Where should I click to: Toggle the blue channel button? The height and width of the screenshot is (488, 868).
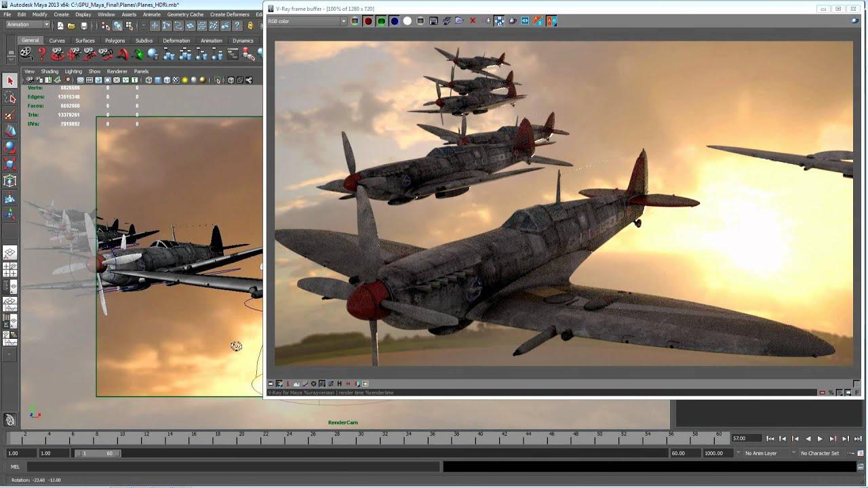[x=395, y=21]
